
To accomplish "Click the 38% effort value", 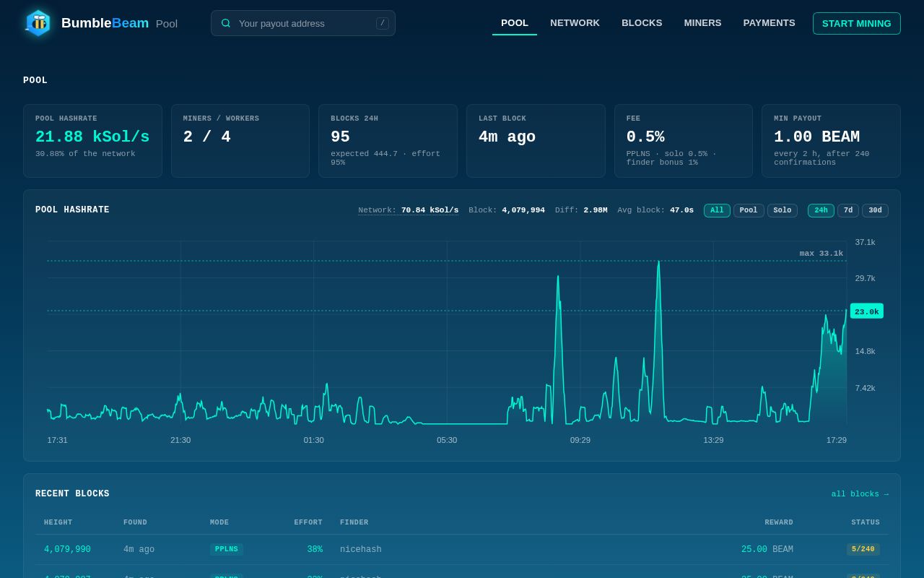I will (x=315, y=550).
